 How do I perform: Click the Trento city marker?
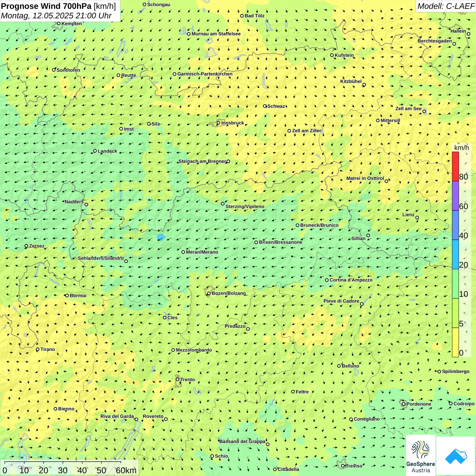coord(177,379)
